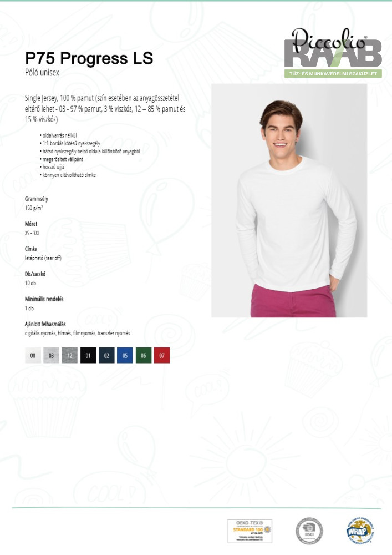Screen dimensions: 392x555
Task: Click the Grammsúly heading
Action: 37,199
